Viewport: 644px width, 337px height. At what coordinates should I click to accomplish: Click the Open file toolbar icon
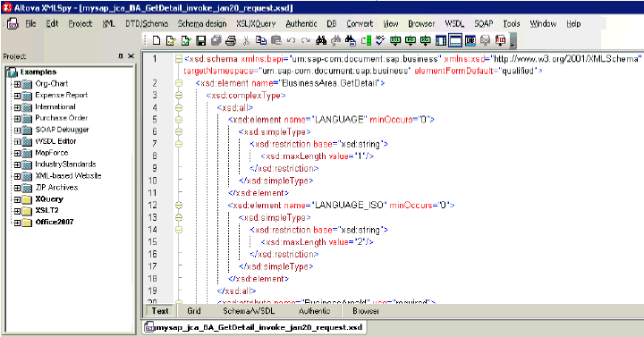(171, 40)
